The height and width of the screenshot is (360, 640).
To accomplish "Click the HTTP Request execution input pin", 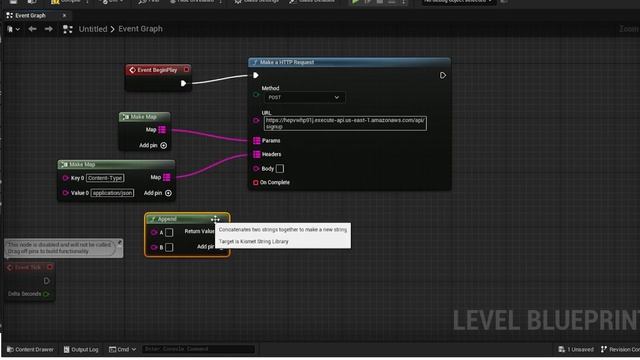I will [x=256, y=76].
